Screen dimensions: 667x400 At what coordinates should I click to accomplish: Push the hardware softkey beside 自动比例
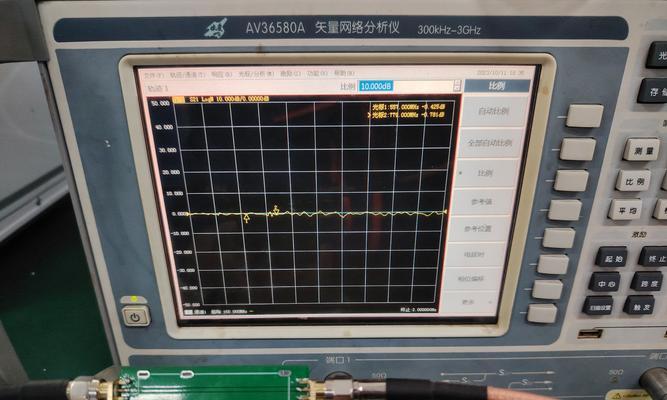pos(584,116)
